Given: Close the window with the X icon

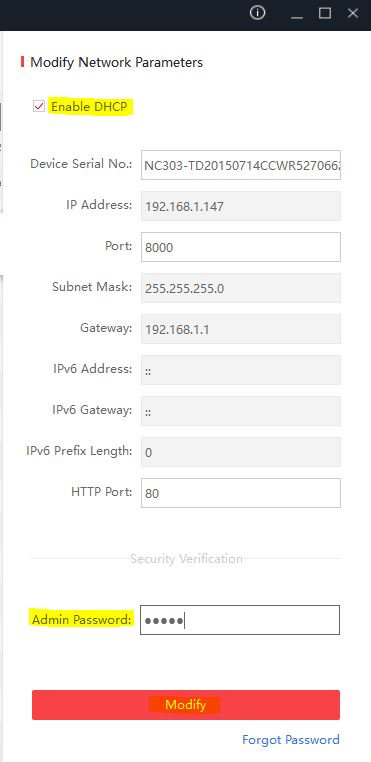Looking at the screenshot, I should coord(353,13).
